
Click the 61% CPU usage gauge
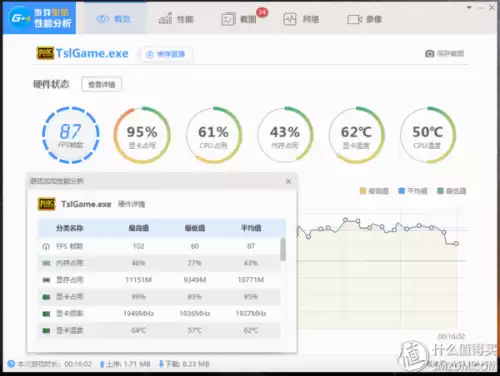(213, 135)
